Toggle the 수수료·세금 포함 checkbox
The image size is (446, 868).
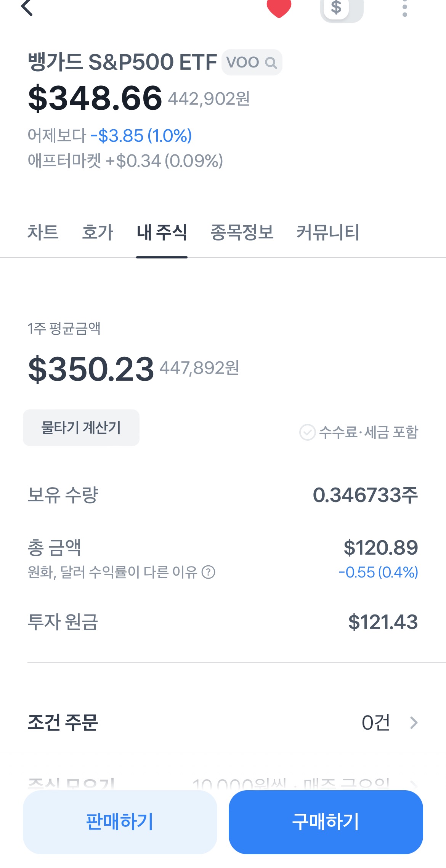click(307, 432)
